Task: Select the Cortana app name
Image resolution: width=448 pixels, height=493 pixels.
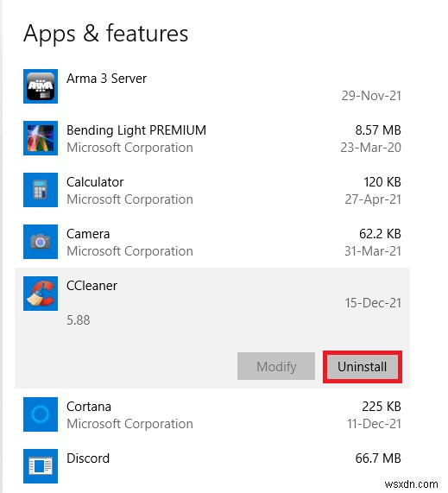Action: coord(89,407)
